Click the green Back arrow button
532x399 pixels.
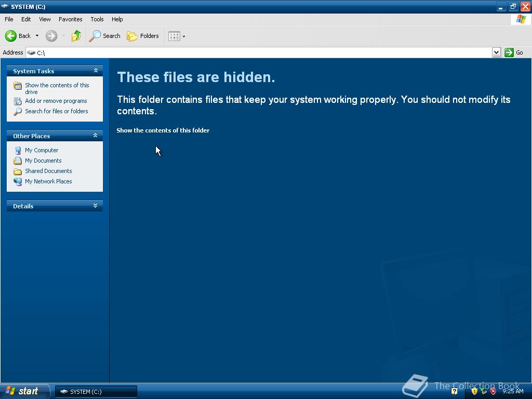pos(11,36)
